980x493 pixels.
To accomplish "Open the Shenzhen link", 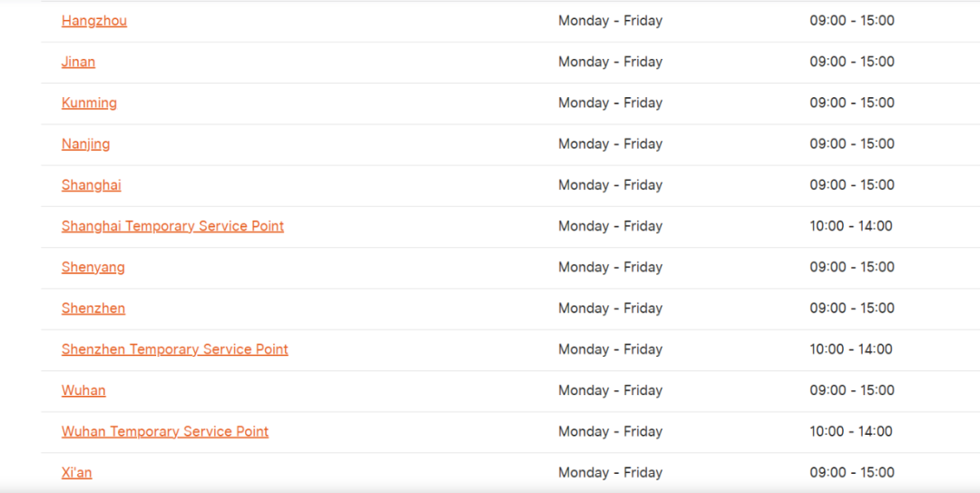I will [93, 309].
